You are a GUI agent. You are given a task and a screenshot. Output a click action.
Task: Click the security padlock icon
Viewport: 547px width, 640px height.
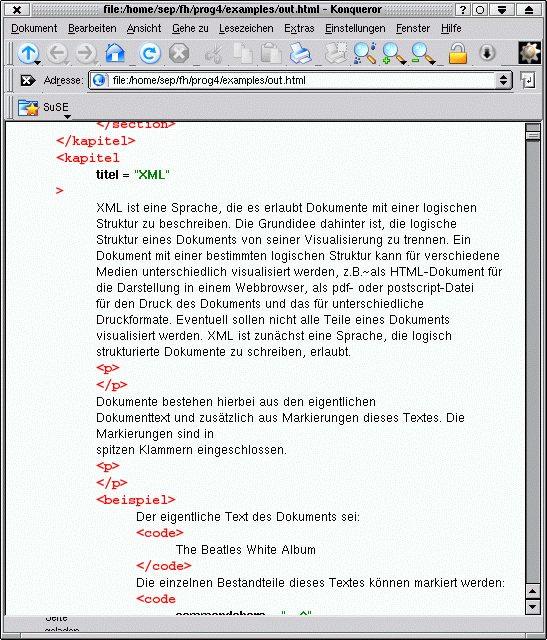click(458, 53)
